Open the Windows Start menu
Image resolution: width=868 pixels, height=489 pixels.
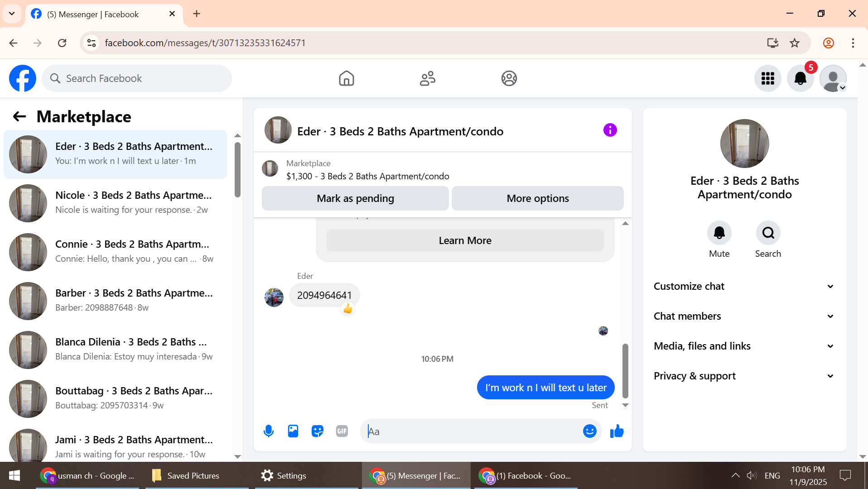(14, 475)
